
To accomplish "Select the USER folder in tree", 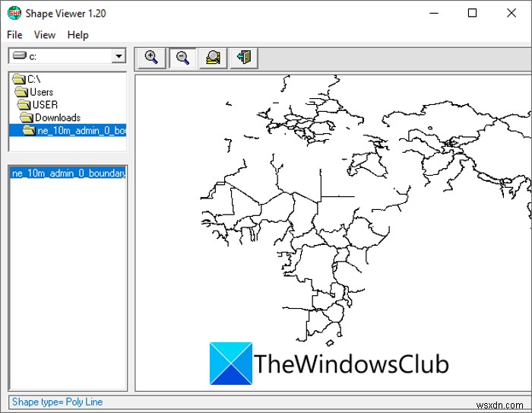I will point(38,105).
